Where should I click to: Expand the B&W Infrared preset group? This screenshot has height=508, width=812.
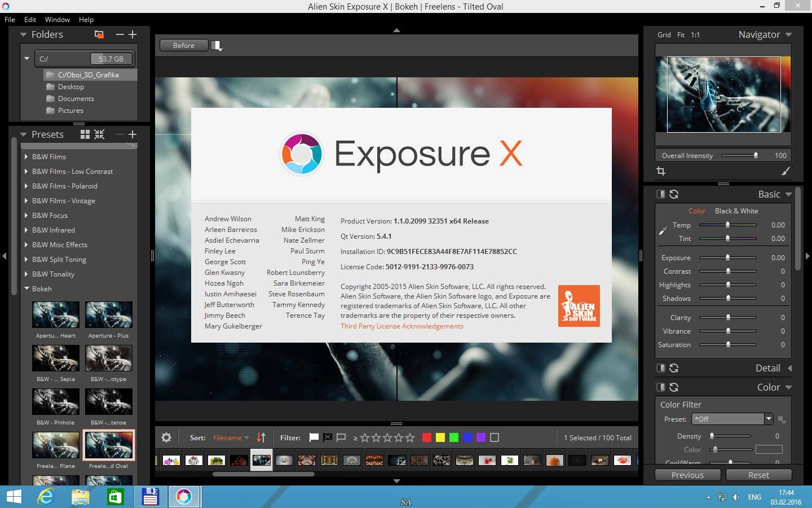(x=26, y=230)
